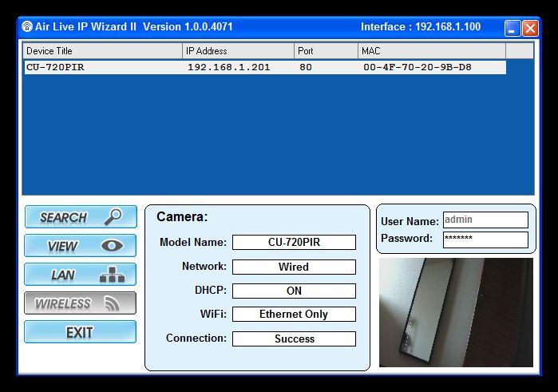Click the Network value Wired
The width and height of the screenshot is (558, 392).
coord(294,267)
